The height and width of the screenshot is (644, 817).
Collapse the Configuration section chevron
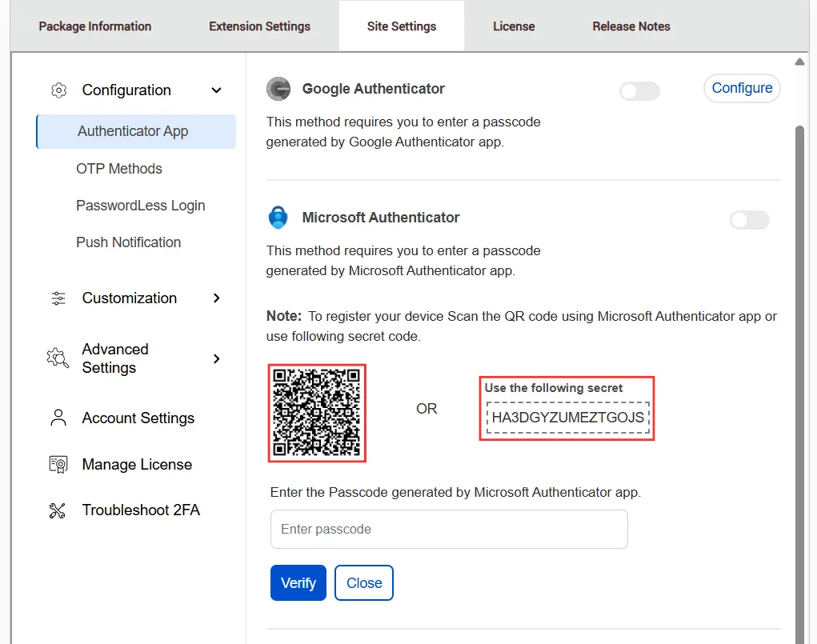(215, 90)
